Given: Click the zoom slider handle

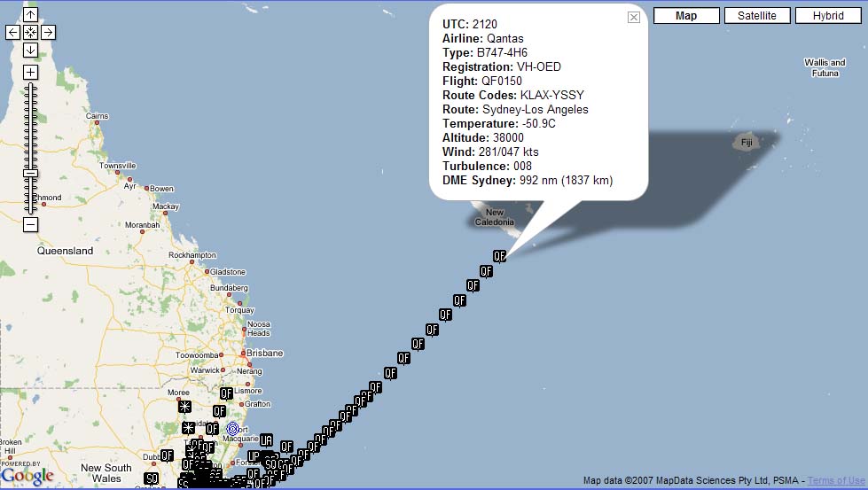Looking at the screenshot, I should point(30,173).
